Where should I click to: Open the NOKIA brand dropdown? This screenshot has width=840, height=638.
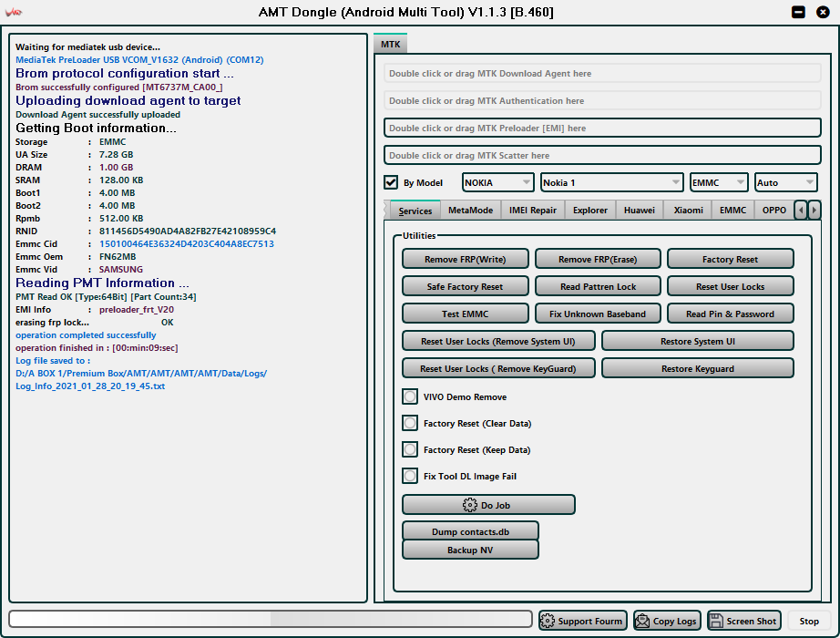click(x=497, y=182)
